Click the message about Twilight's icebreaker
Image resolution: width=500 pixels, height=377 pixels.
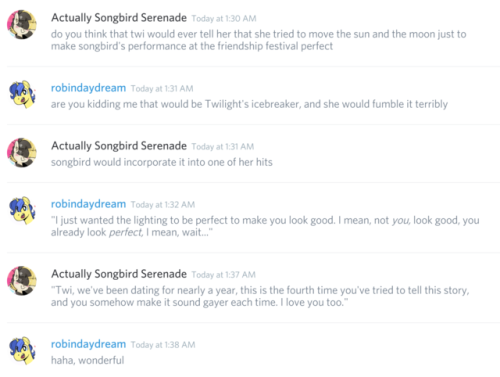point(249,104)
